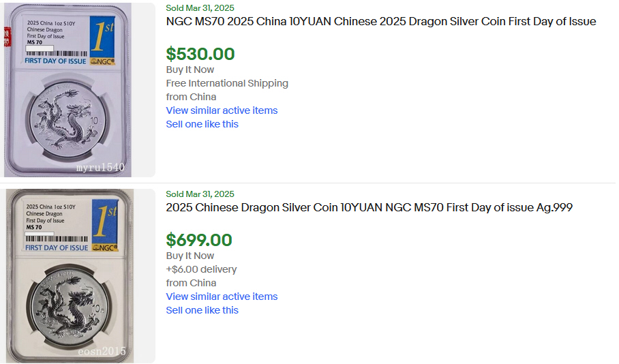The height and width of the screenshot is (364, 619).
Task: Click 'Buy It Now' under the $530.00 price
Action: coord(190,70)
